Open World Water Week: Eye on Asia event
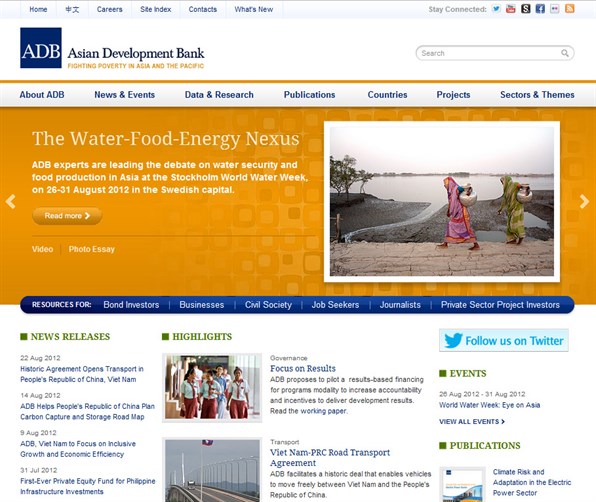 coord(490,405)
